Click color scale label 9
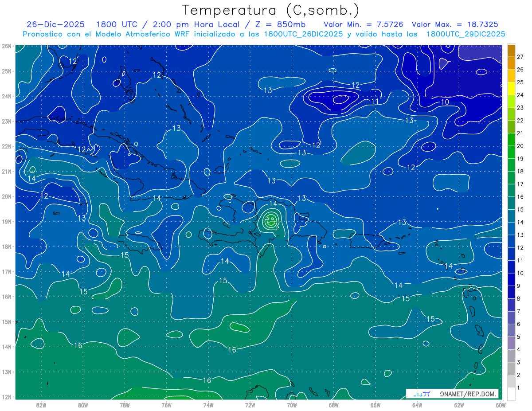Viewport: 532px width, 411px height. click(x=519, y=286)
